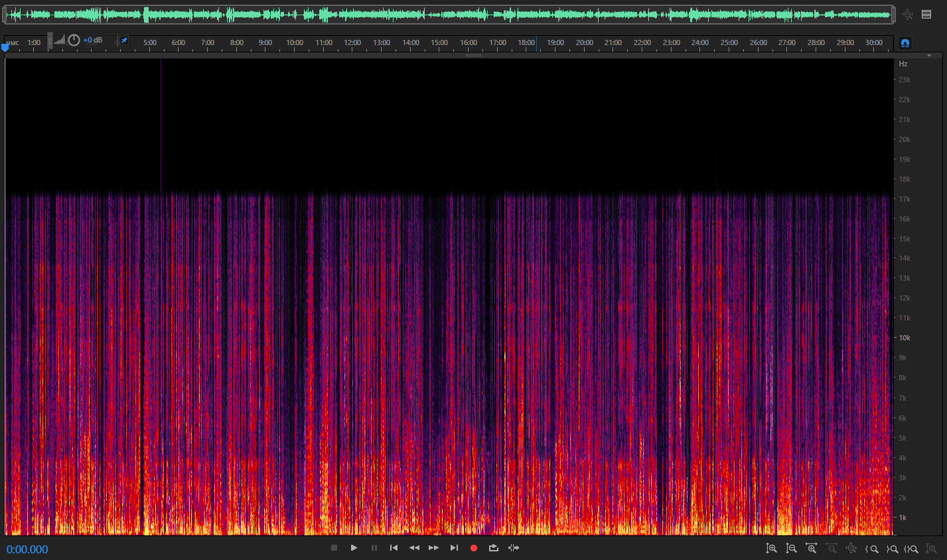947x560 pixels.
Task: Click the Rewind button
Action: [414, 548]
